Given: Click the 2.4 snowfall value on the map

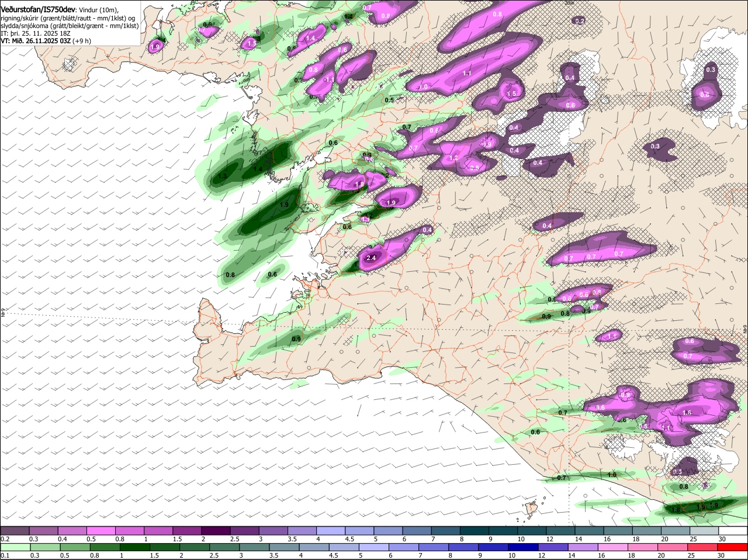Looking at the screenshot, I should pos(371,258).
